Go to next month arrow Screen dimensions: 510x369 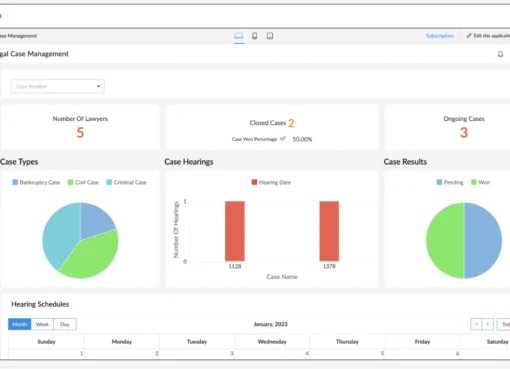[488, 324]
